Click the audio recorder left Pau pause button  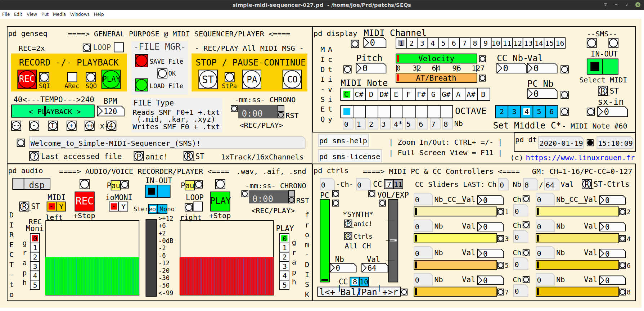(x=125, y=184)
